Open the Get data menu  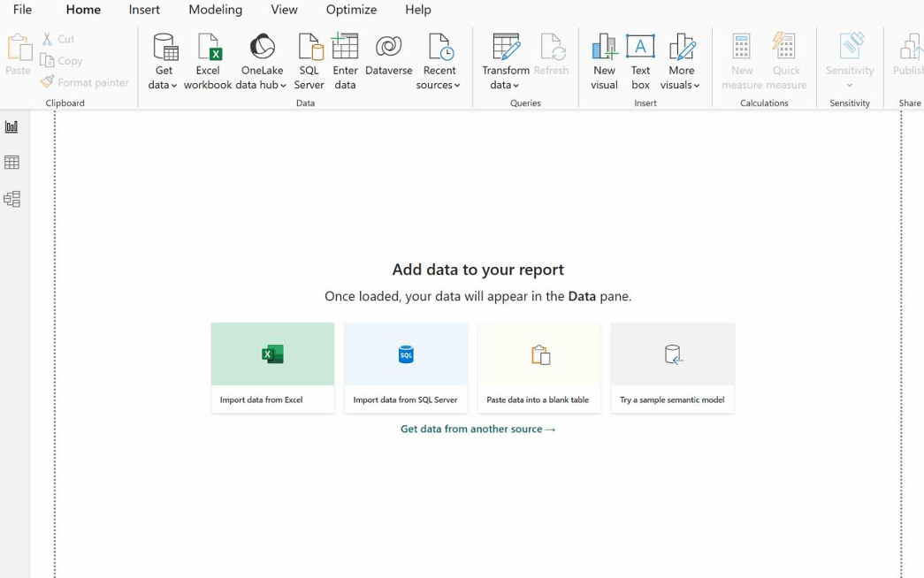click(x=164, y=62)
